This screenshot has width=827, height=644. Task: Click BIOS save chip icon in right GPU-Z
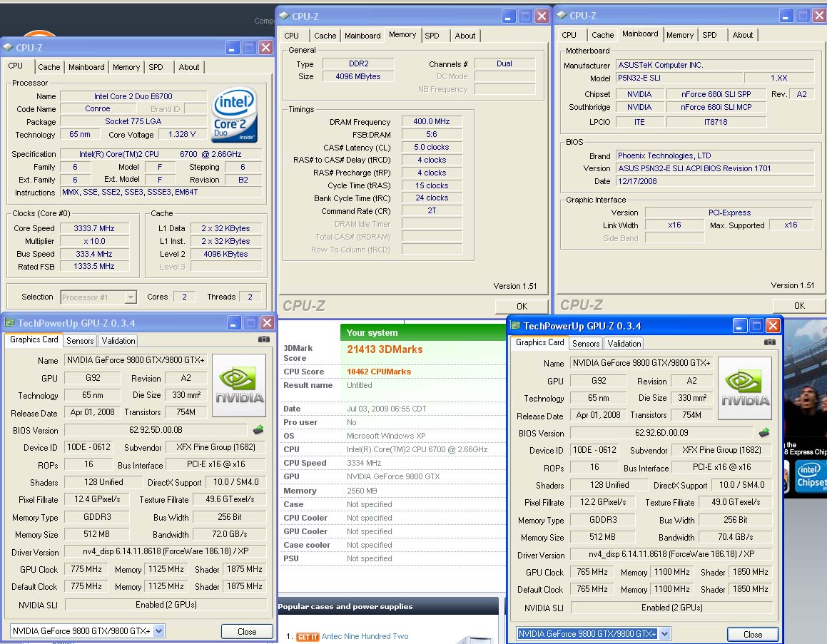pyautogui.click(x=764, y=433)
